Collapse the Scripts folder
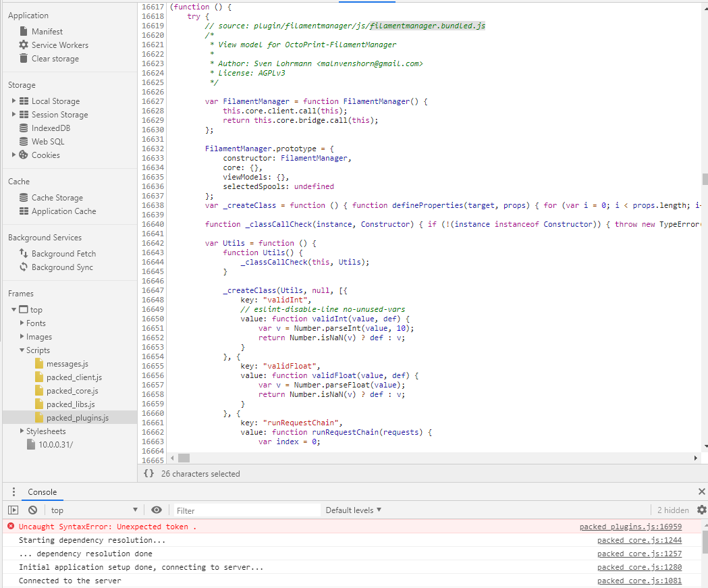The width and height of the screenshot is (708, 588). pyautogui.click(x=22, y=350)
